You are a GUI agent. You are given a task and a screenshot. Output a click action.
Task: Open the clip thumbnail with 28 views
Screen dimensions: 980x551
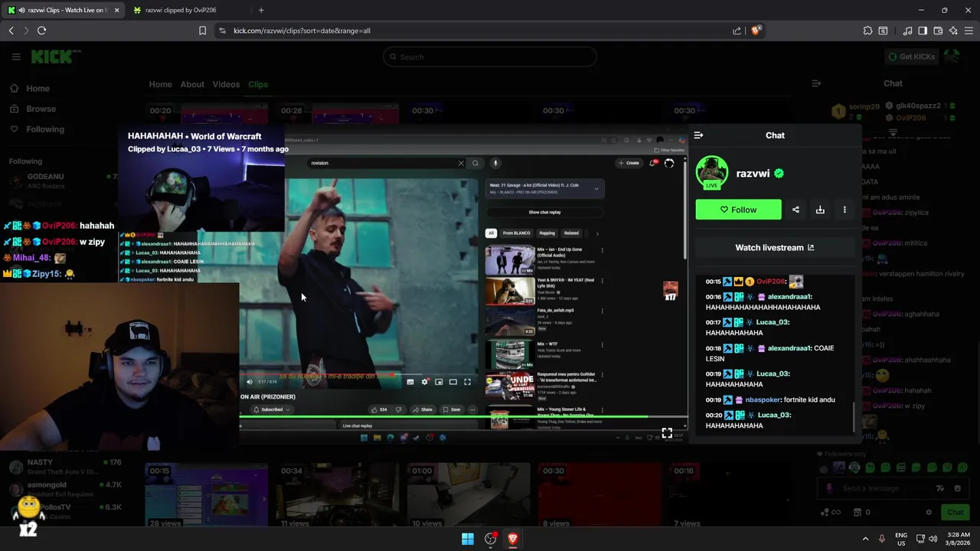pos(207,496)
